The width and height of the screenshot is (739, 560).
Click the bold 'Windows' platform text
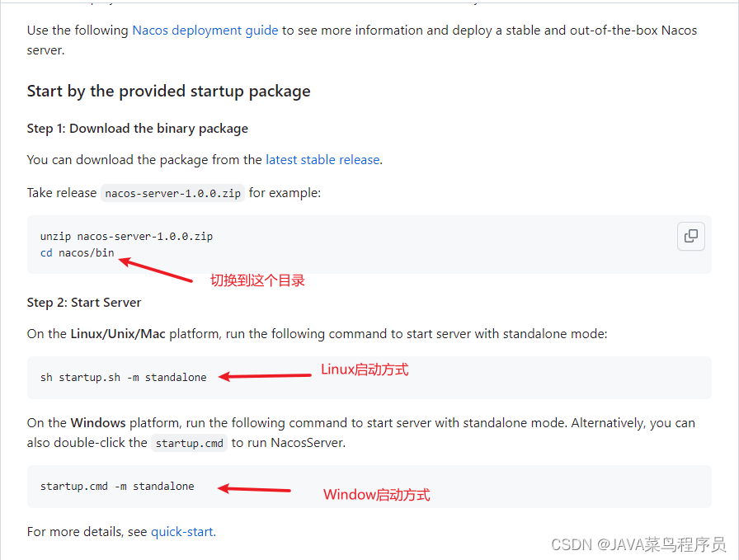98,423
